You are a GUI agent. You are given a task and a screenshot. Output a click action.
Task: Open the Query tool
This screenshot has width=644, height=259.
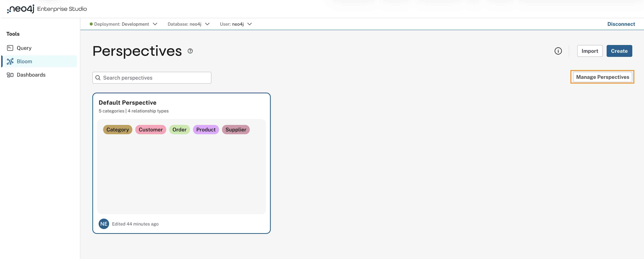(41, 48)
